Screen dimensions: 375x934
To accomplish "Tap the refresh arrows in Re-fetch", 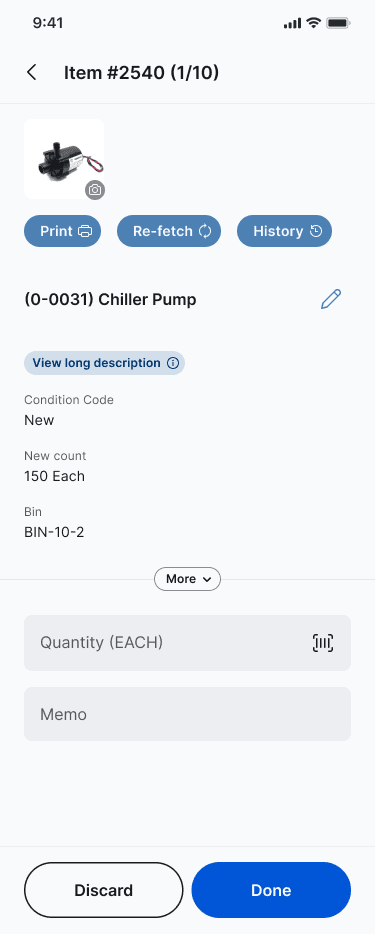I will click(205, 231).
